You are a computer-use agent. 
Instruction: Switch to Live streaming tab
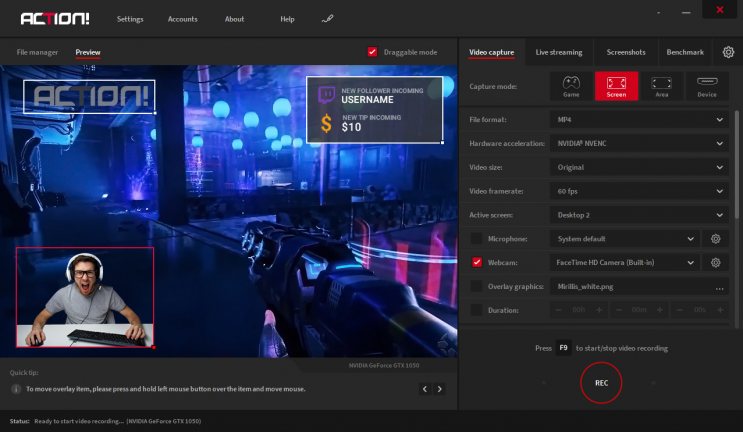pyautogui.click(x=559, y=52)
